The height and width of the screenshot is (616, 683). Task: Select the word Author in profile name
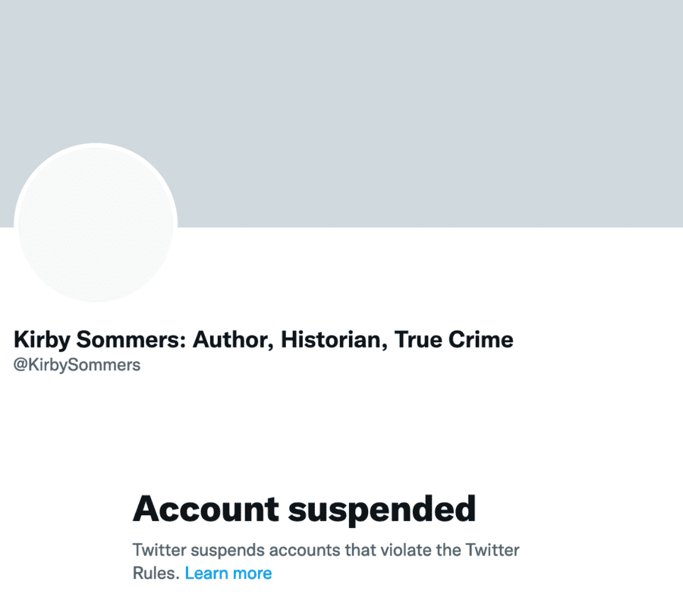[x=233, y=339]
